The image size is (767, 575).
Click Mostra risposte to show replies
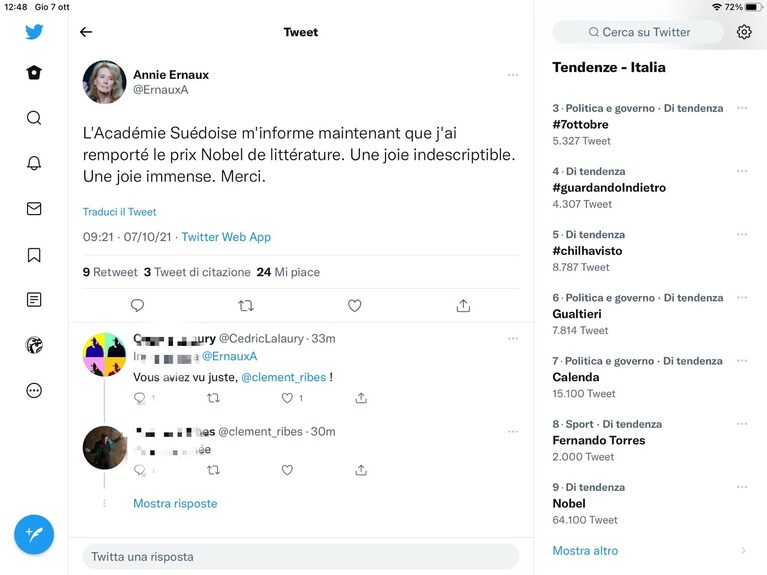click(x=175, y=504)
